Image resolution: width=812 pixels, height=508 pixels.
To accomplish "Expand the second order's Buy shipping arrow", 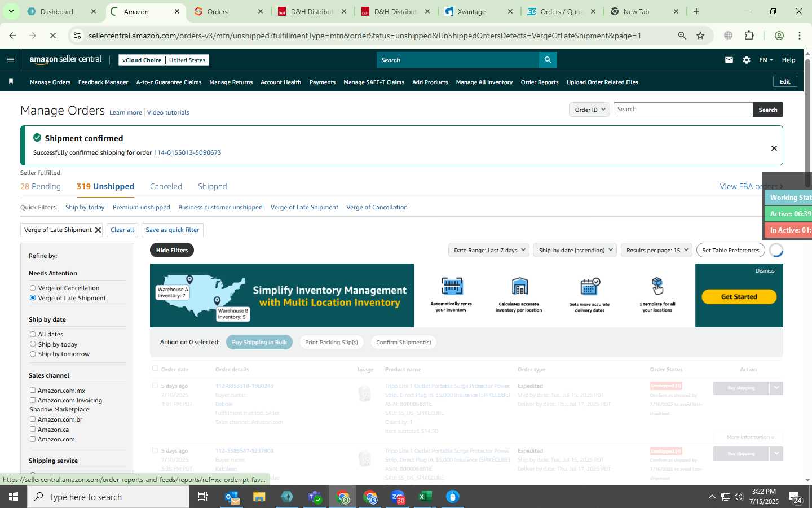I will pyautogui.click(x=776, y=453).
